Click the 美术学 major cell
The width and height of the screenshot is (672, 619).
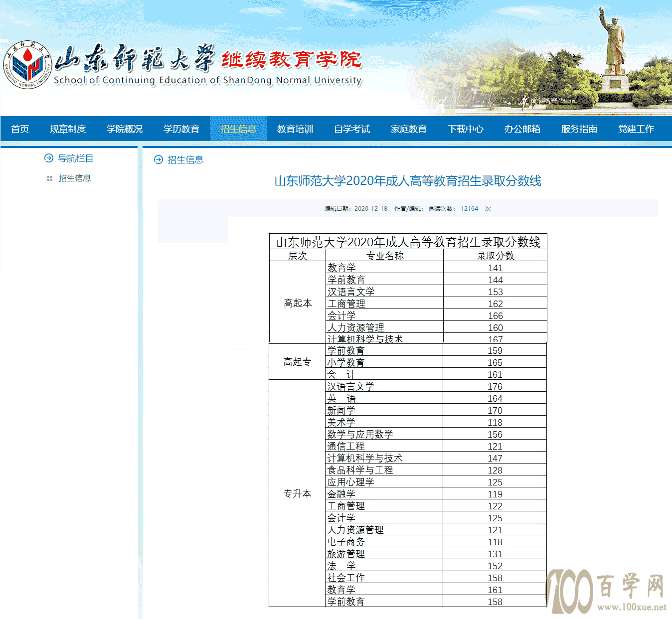point(384,422)
